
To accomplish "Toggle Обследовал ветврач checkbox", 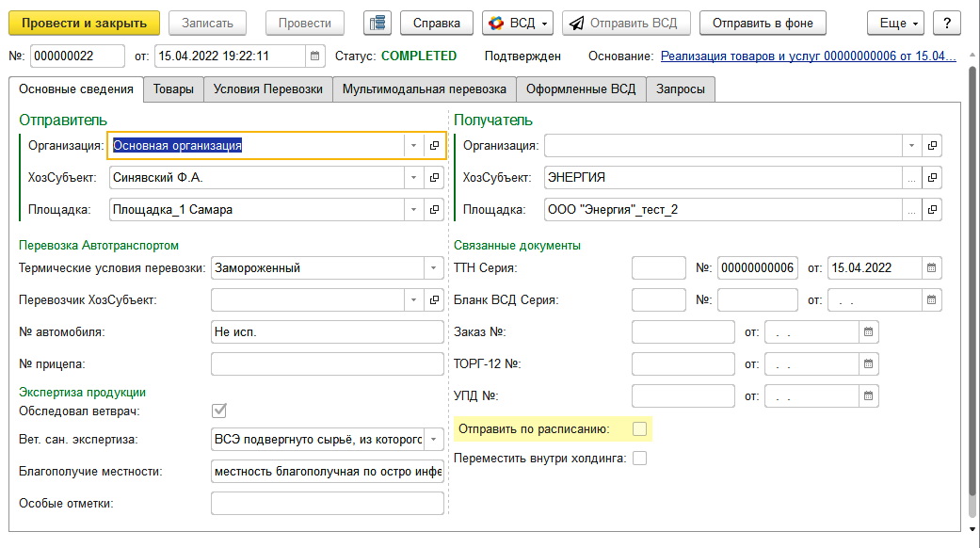I will click(x=219, y=411).
